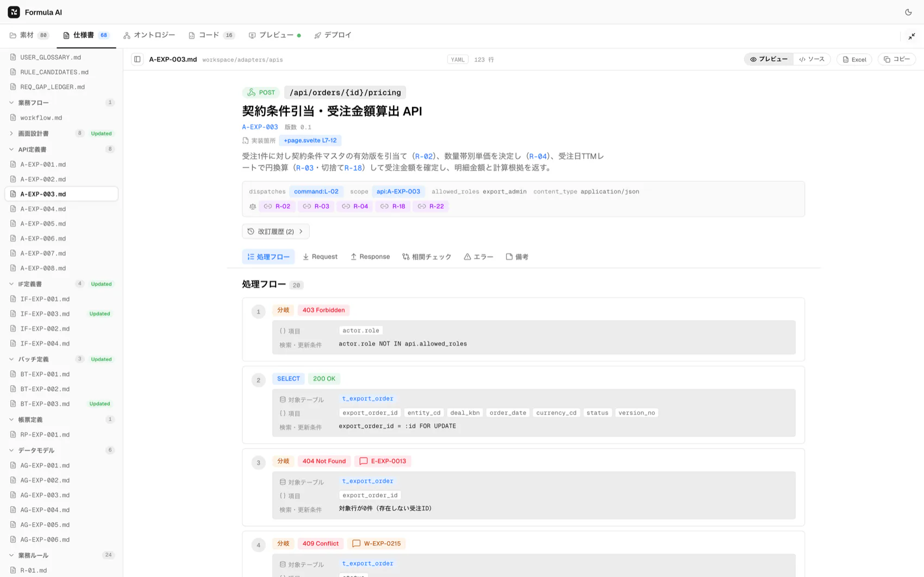Follow the R-02 link in description text
Viewport: 924px width, 577px height.
tap(424, 156)
